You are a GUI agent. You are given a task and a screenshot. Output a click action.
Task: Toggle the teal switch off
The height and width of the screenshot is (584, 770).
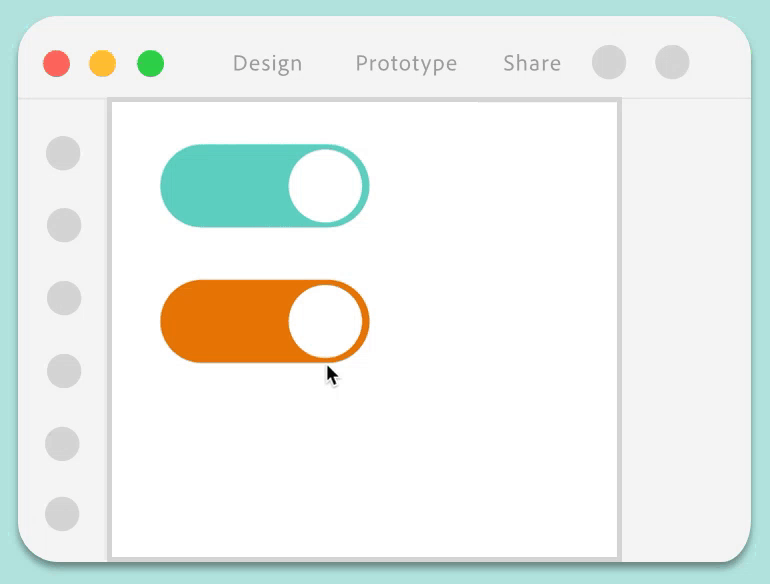click(265, 186)
